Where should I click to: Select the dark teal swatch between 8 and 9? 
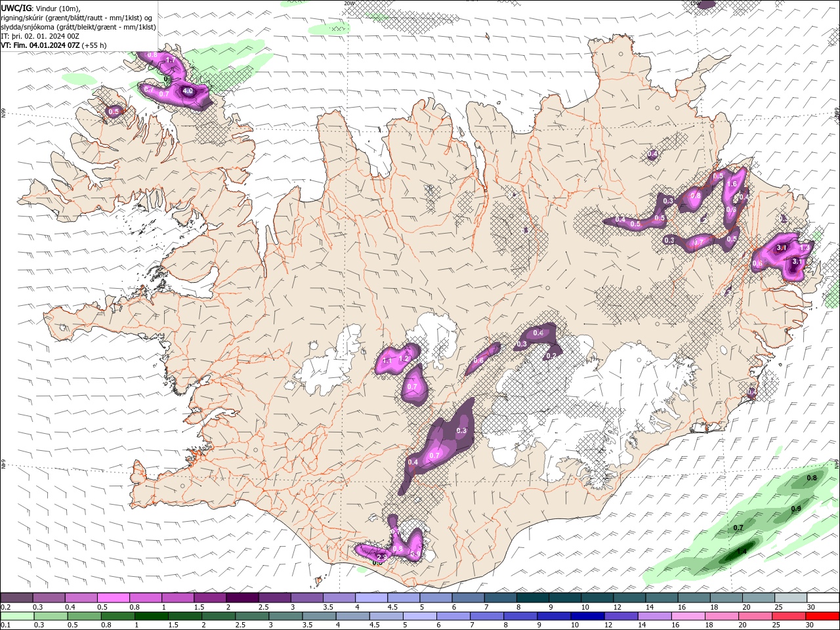(533, 598)
